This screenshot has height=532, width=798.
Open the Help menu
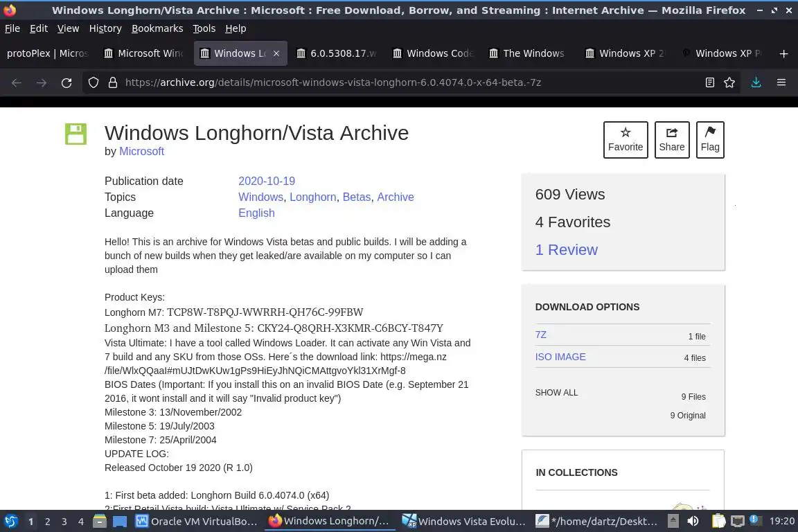point(236,28)
